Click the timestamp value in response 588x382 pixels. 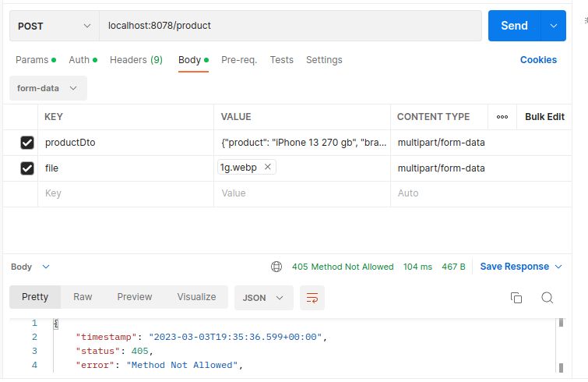tap(235, 337)
